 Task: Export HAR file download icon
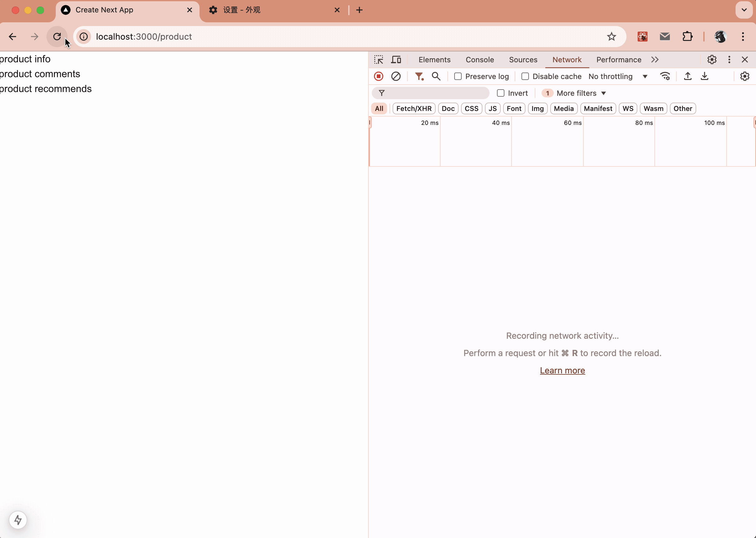704,76
